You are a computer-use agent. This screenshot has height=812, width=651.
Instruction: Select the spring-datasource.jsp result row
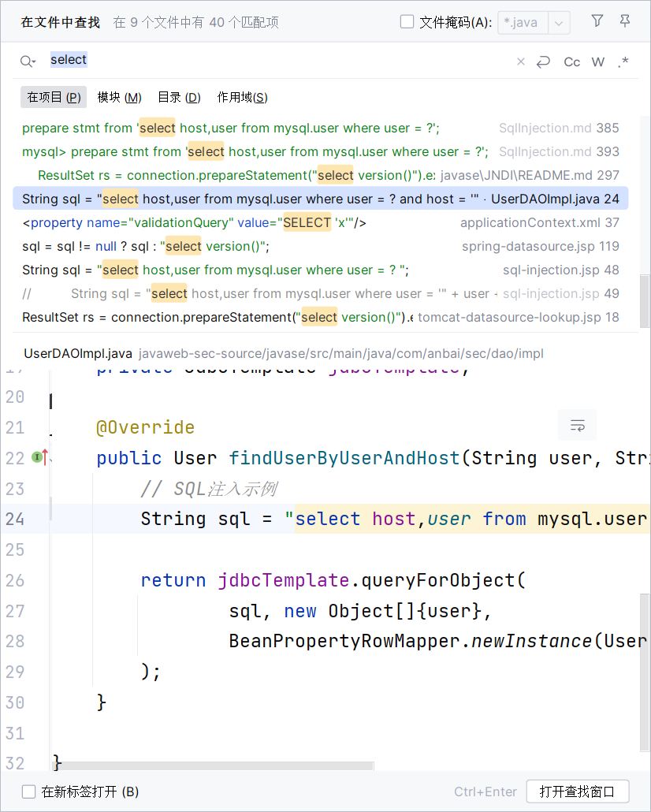[x=315, y=246]
